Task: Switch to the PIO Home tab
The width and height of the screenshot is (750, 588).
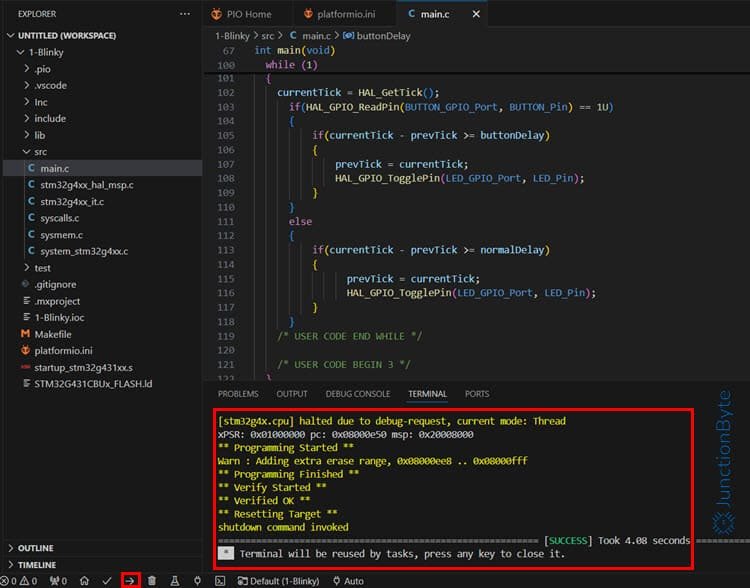Action: coord(242,14)
